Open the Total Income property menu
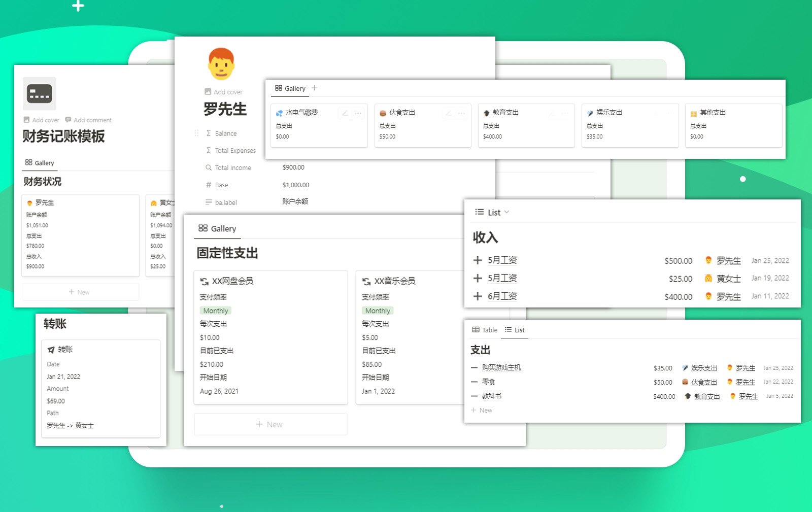812x512 pixels. pos(232,168)
